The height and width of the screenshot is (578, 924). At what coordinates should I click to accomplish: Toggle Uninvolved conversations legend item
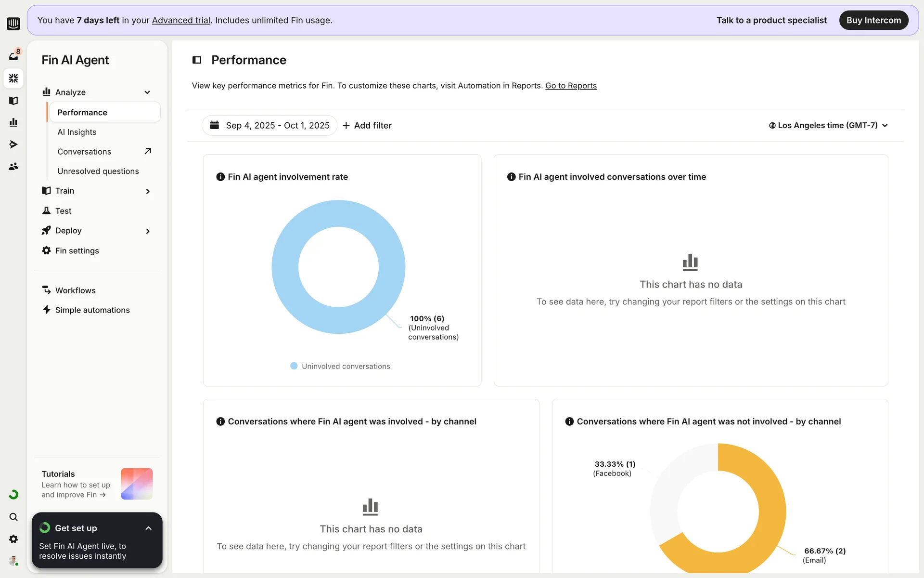pyautogui.click(x=341, y=366)
